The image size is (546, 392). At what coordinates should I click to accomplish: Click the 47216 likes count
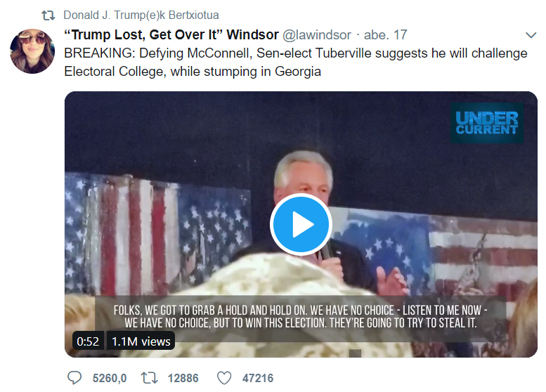pos(258,378)
